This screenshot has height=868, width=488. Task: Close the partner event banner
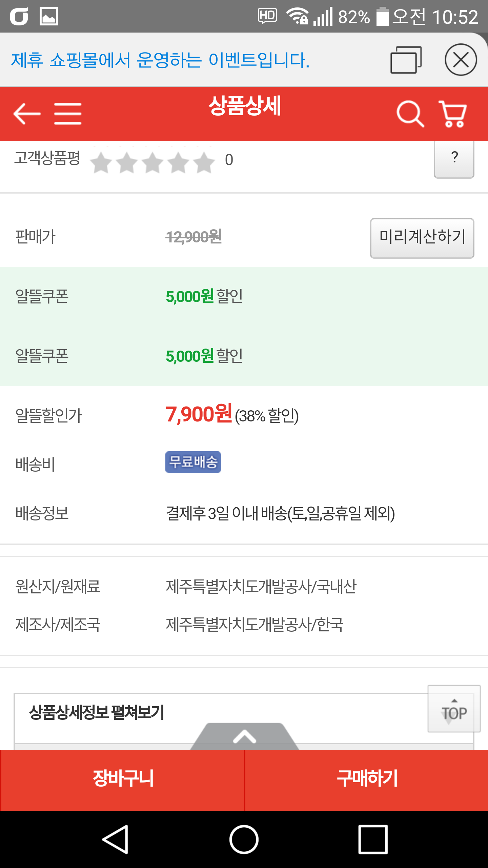coord(461,60)
